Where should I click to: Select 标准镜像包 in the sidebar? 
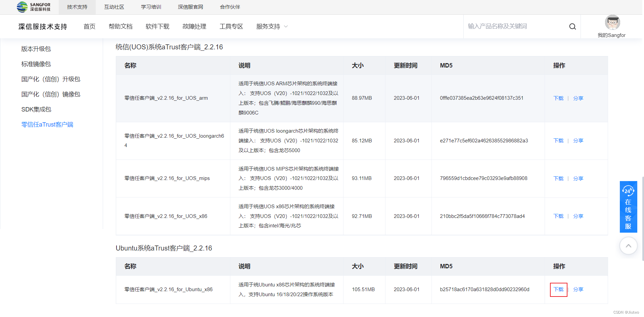click(36, 64)
